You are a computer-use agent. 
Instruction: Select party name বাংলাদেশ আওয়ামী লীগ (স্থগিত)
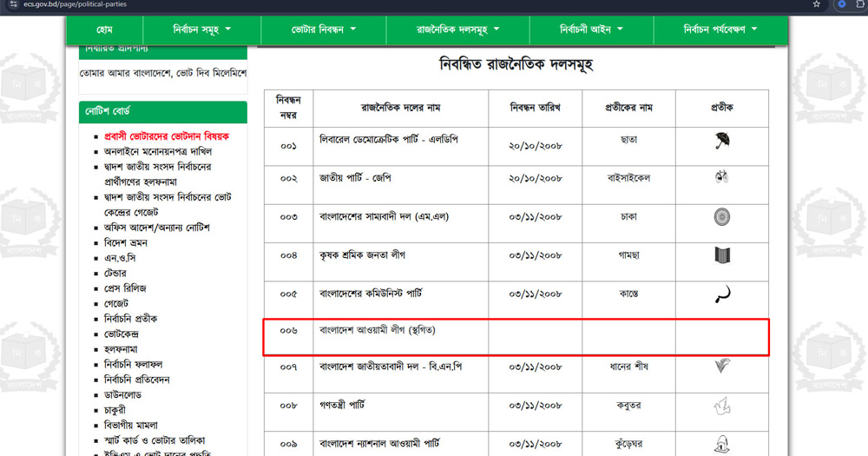tap(378, 330)
